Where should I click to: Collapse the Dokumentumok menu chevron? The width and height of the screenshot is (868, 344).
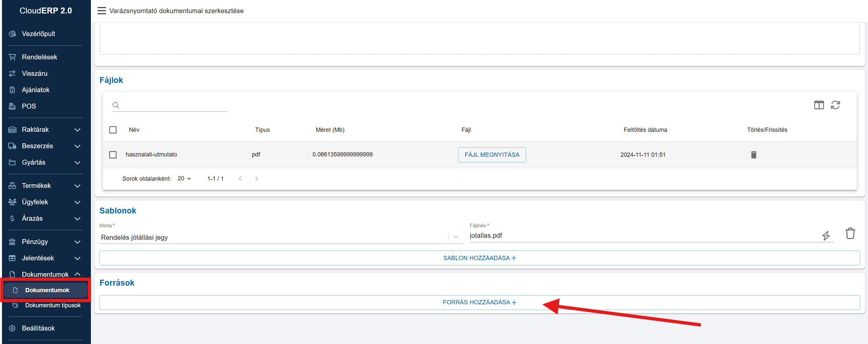[x=77, y=274]
